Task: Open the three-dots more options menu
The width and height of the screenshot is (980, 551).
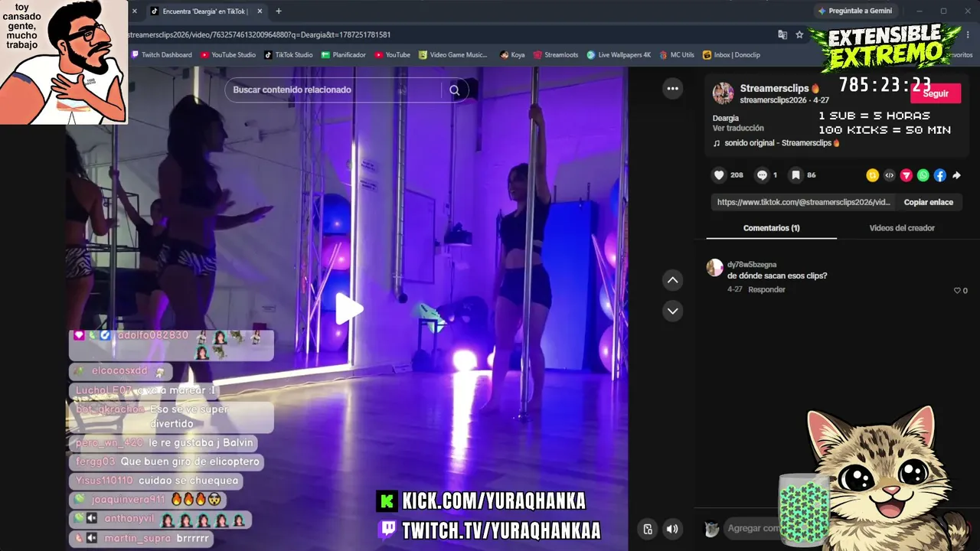Action: [672, 89]
